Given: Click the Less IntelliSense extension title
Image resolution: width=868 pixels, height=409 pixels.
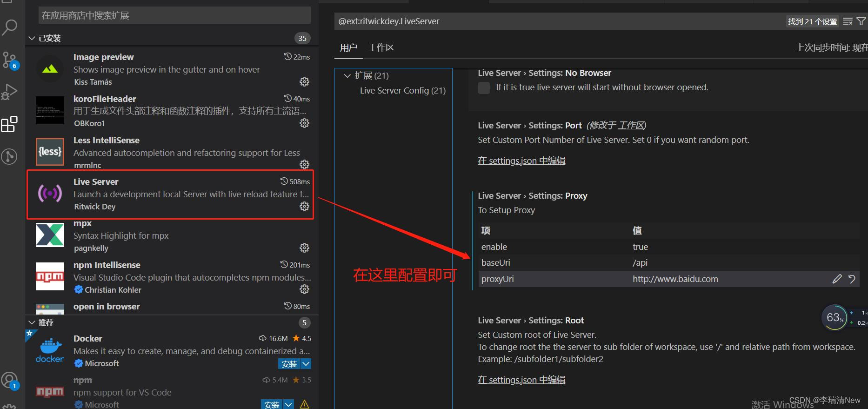Looking at the screenshot, I should click(x=106, y=141).
